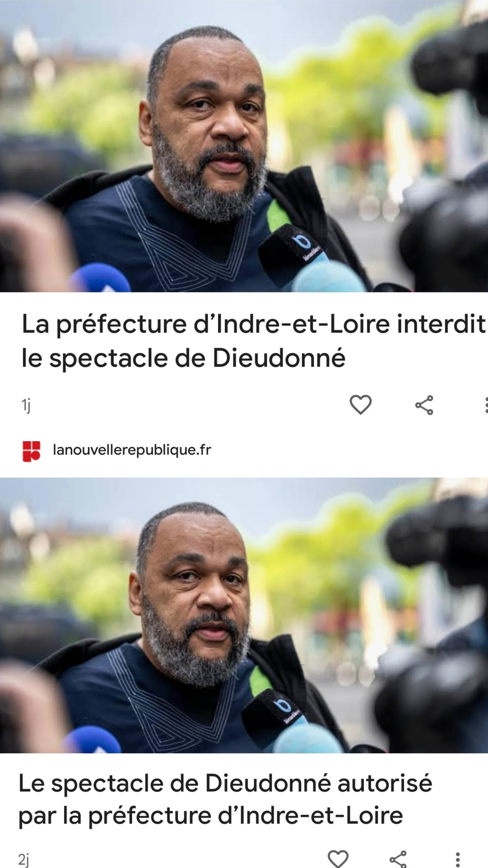488x868 pixels.
Task: Open the lanouvellerepublique.fr source link
Action: click(132, 450)
